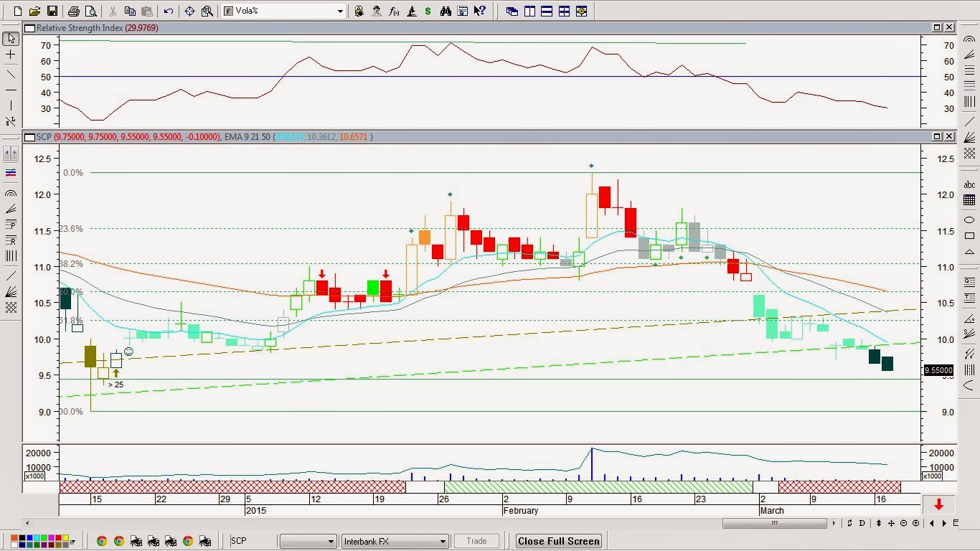Choose the rectangle drawing tool on right toolbar
This screenshot has height=551, width=980.
[969, 235]
